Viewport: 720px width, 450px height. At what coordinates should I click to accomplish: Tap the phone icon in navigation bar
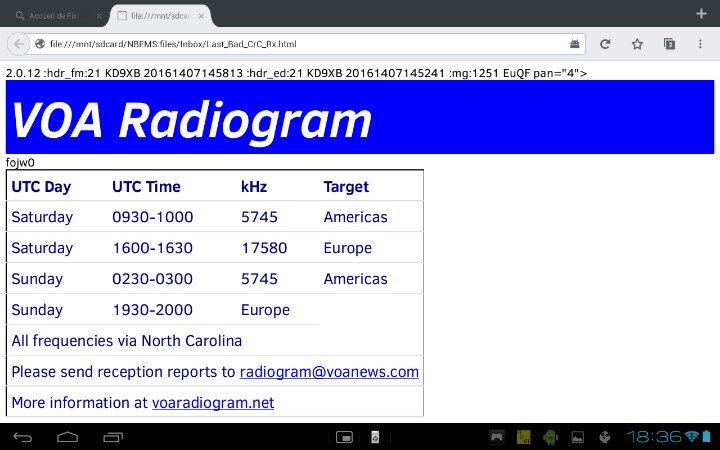(x=375, y=437)
